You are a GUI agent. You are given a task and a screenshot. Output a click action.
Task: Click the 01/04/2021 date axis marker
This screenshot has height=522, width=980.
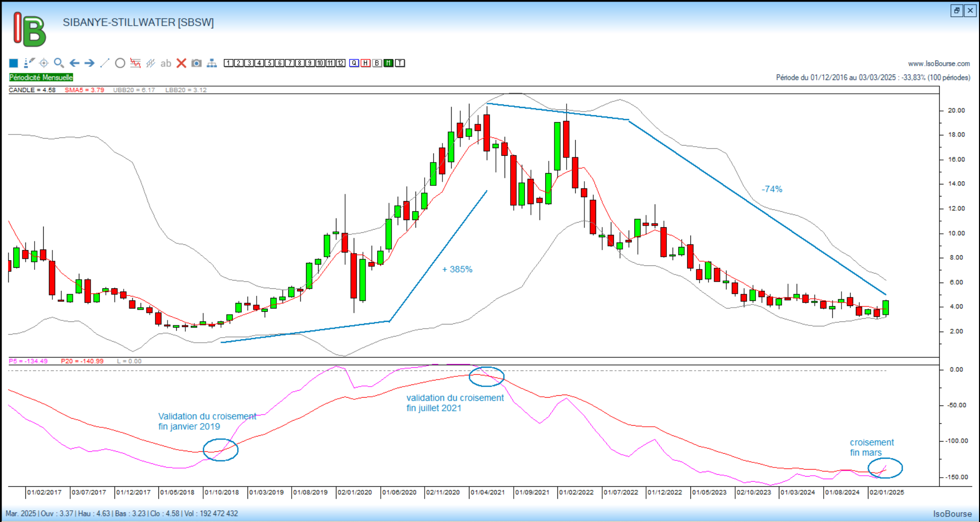[487, 492]
